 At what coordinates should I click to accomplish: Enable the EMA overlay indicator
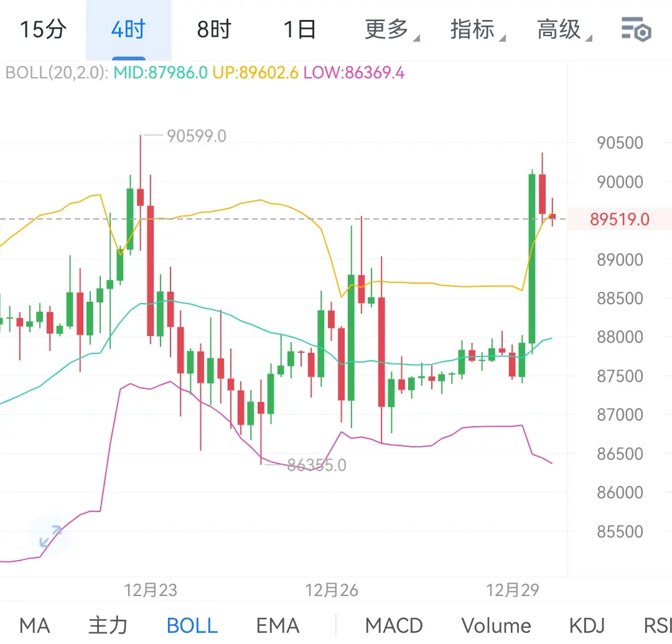pyautogui.click(x=278, y=625)
